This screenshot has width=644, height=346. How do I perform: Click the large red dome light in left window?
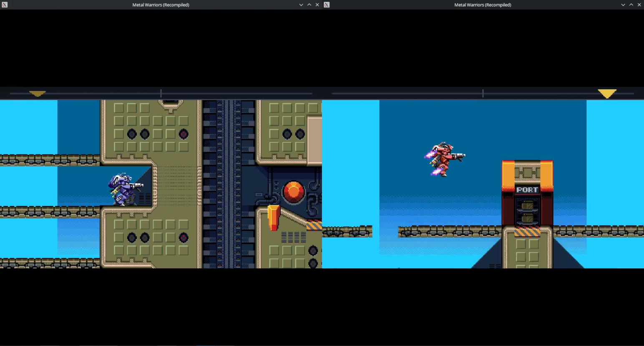[x=294, y=192]
